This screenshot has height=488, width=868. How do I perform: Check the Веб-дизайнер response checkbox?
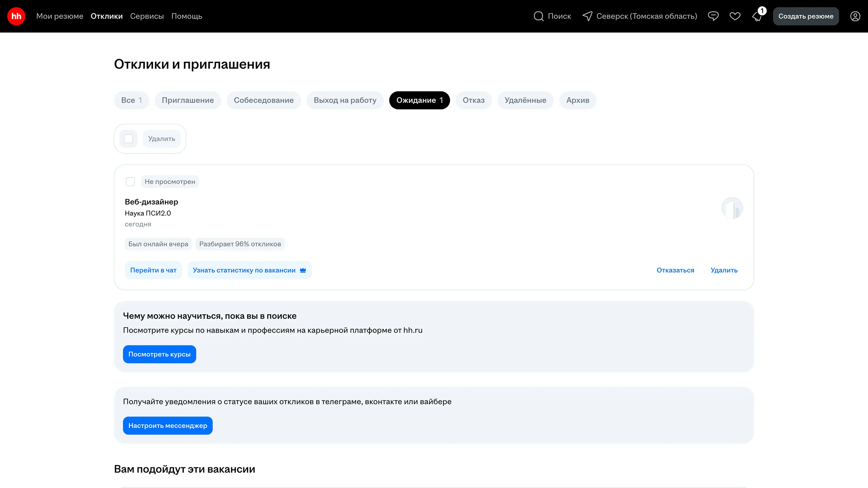coord(130,181)
